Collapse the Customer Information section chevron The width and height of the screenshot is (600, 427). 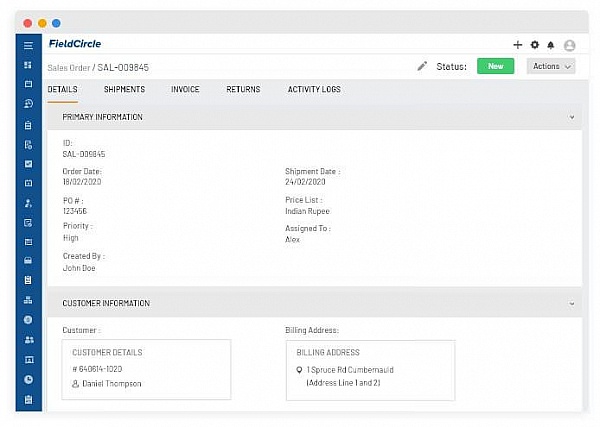point(572,304)
